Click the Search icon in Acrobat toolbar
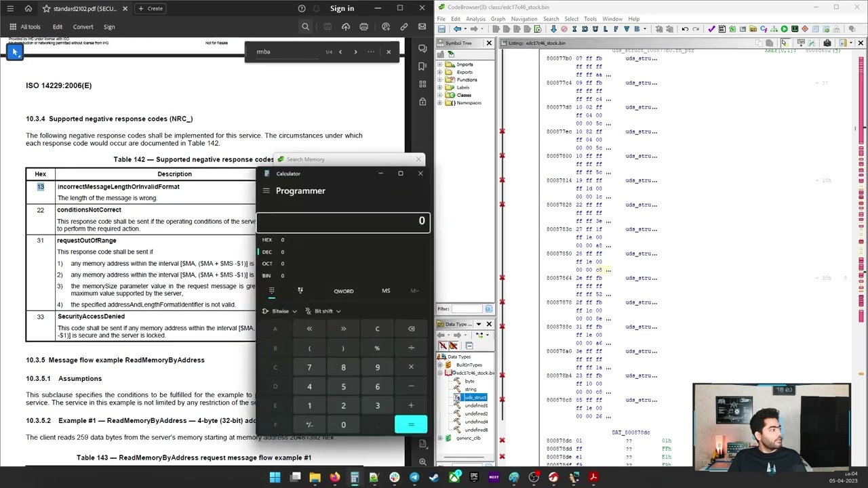Screen dimensions: 868x488 click(305, 26)
